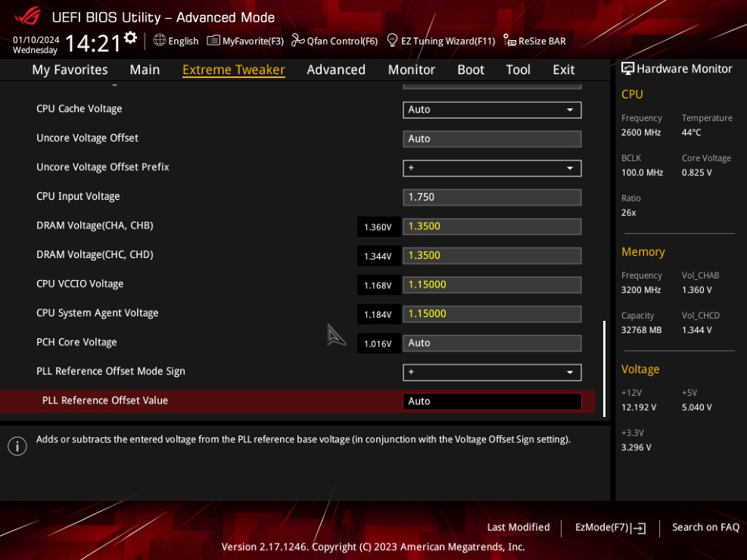Select the Extreme Tweaker tab

[x=234, y=70]
